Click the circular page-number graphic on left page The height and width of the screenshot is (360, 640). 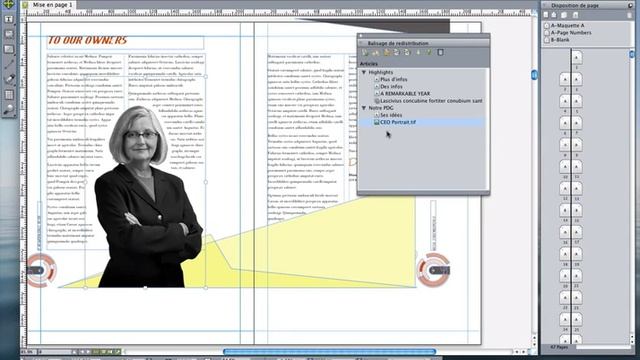(x=41, y=270)
